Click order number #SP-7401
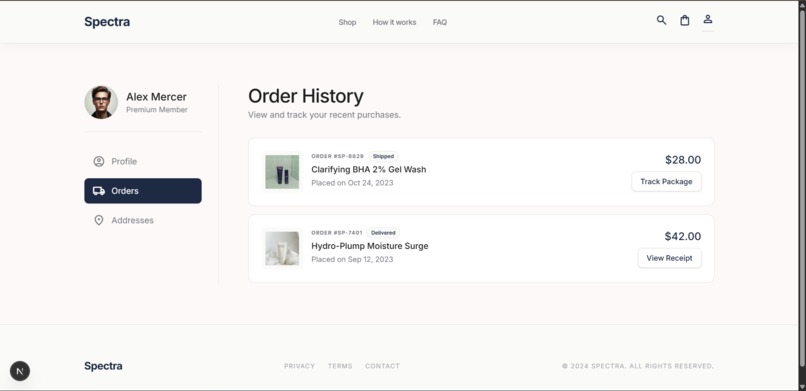The height and width of the screenshot is (391, 806). click(337, 233)
